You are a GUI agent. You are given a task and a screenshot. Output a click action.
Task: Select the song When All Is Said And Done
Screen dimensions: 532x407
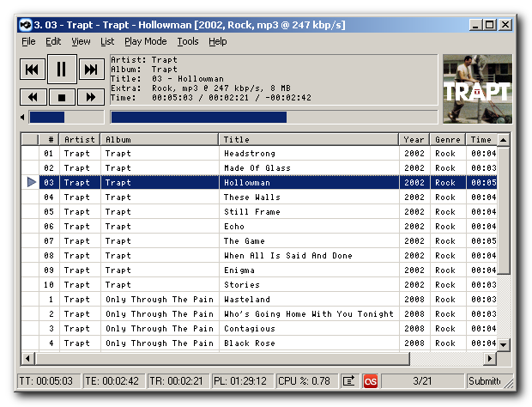tap(259, 256)
